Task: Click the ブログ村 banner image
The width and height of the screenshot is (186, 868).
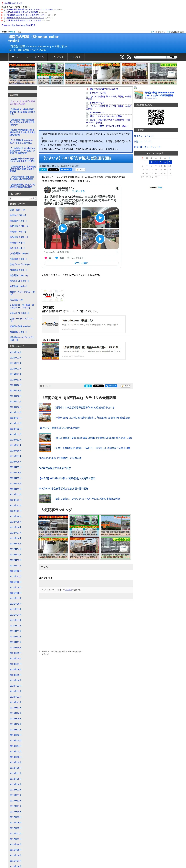Action: [x=53, y=295]
